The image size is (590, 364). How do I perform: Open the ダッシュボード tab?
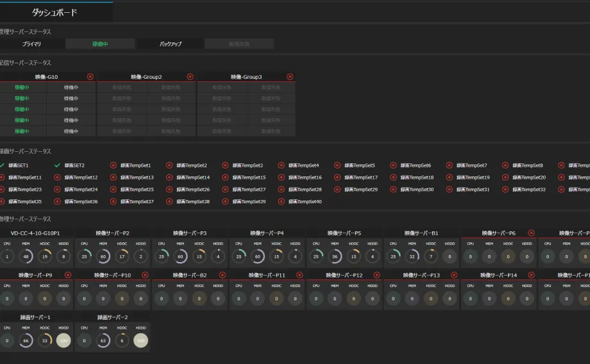point(55,12)
